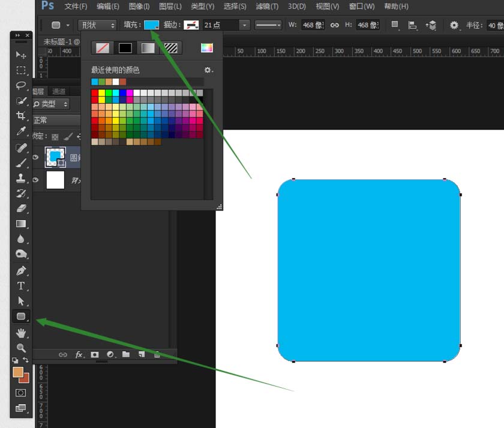Toggle the width-height link icon
The image size is (504, 428).
pos(334,25)
